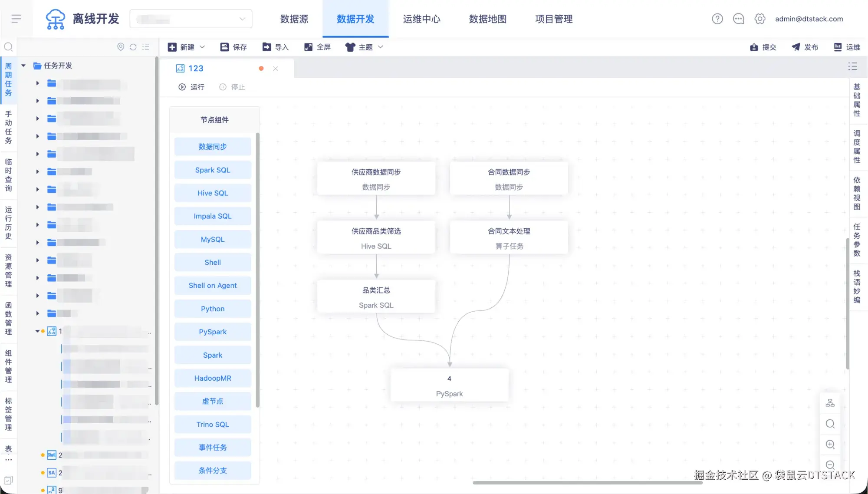
Task: Click the save (保存) toolbar icon
Action: pos(224,47)
